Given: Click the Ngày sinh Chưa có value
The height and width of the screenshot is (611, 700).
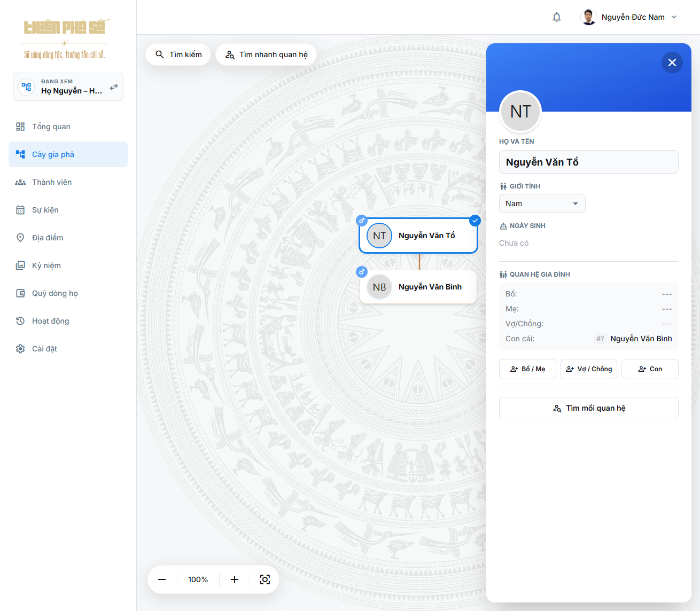Looking at the screenshot, I should 514,243.
